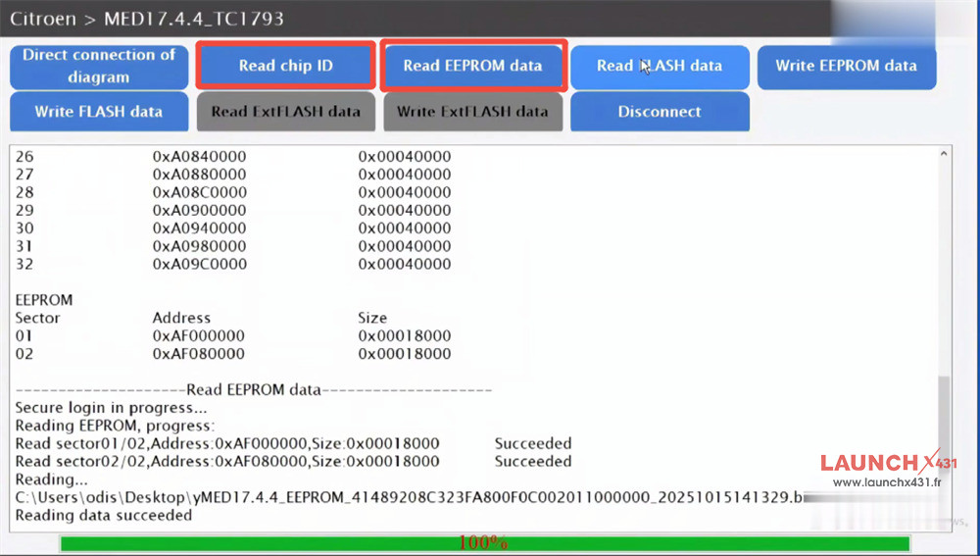Click the green 100% progress bar

point(485,543)
